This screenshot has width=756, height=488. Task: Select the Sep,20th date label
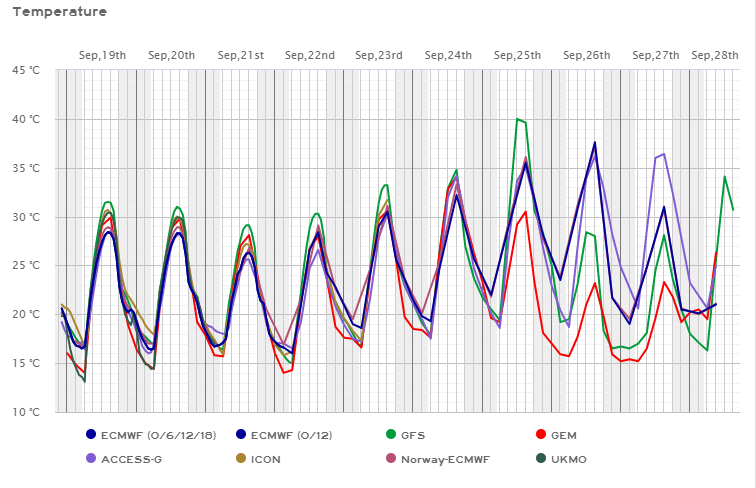point(172,55)
